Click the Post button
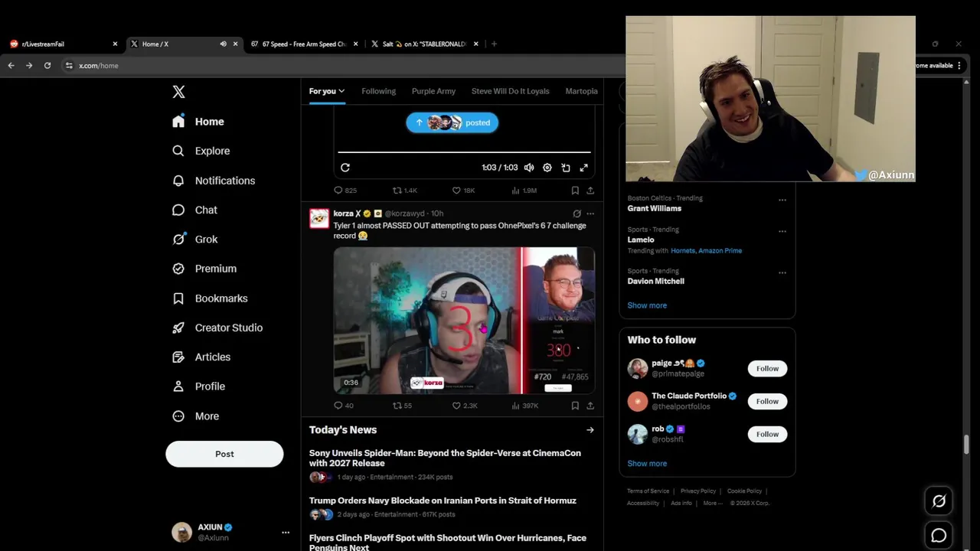 pos(224,454)
